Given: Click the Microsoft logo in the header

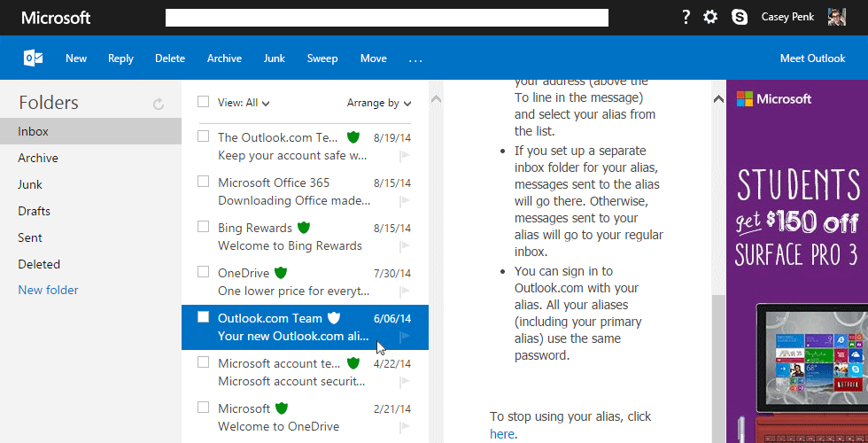Looking at the screenshot, I should pyautogui.click(x=56, y=18).
